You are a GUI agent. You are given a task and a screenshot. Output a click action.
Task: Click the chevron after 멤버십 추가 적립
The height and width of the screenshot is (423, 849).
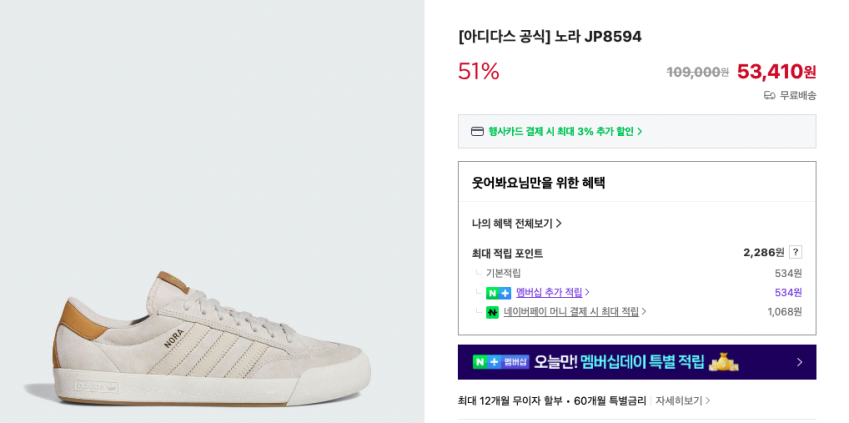pyautogui.click(x=587, y=292)
